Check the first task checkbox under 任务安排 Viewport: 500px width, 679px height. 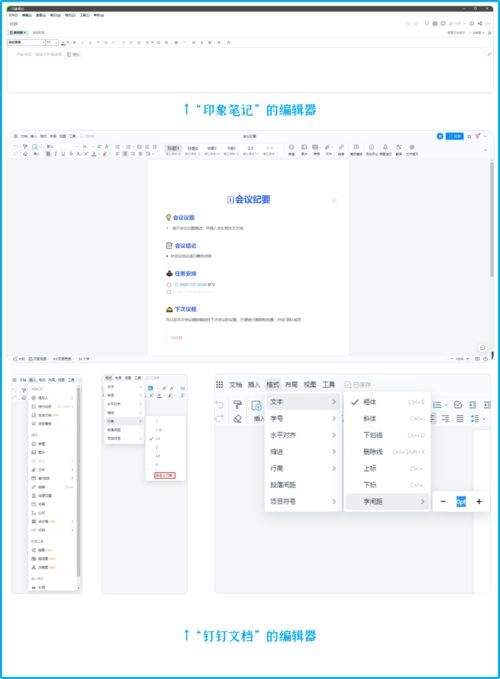coord(169,285)
